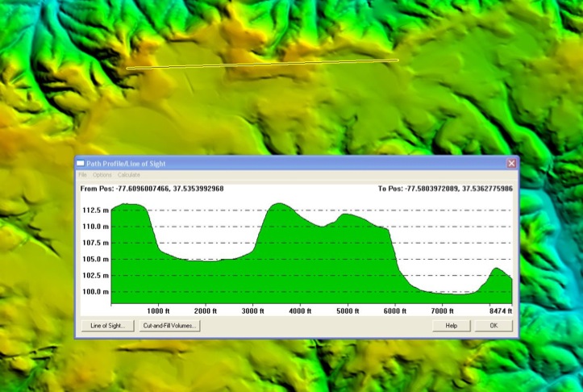This screenshot has width=583, height=392.
Task: Click the Line of Sight... button
Action: click(107, 326)
